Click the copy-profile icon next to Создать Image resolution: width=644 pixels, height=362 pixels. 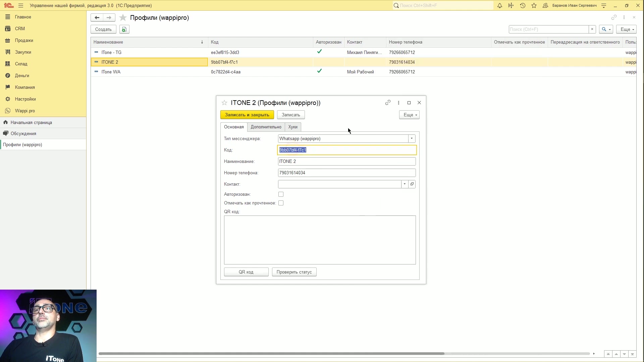tap(124, 29)
